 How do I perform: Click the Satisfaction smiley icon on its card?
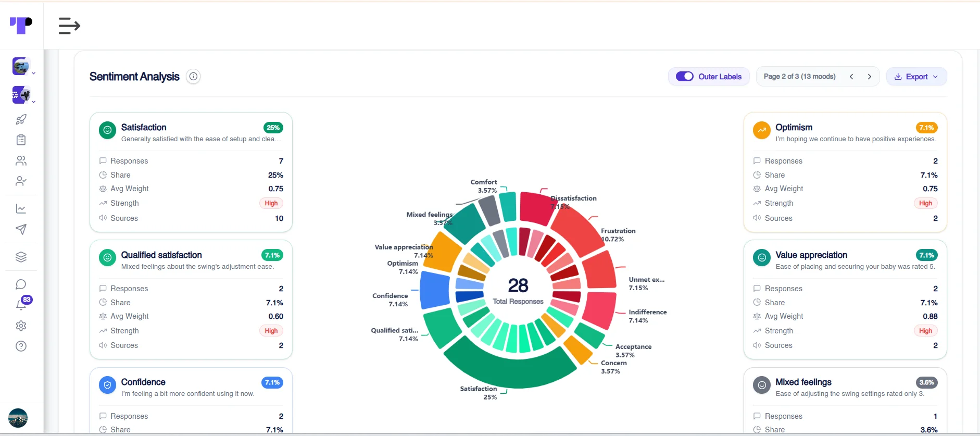(107, 130)
